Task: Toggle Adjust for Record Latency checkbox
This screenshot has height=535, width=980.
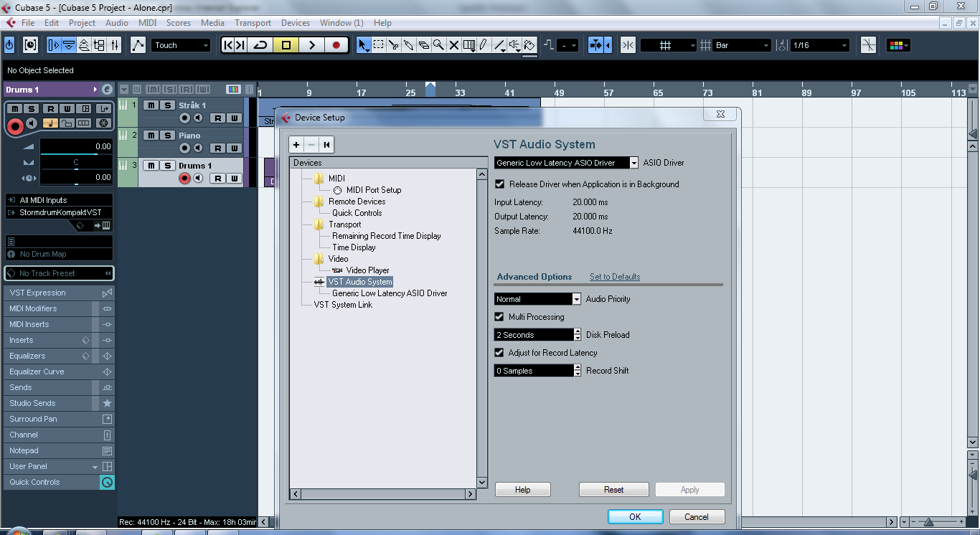Action: pyautogui.click(x=500, y=353)
